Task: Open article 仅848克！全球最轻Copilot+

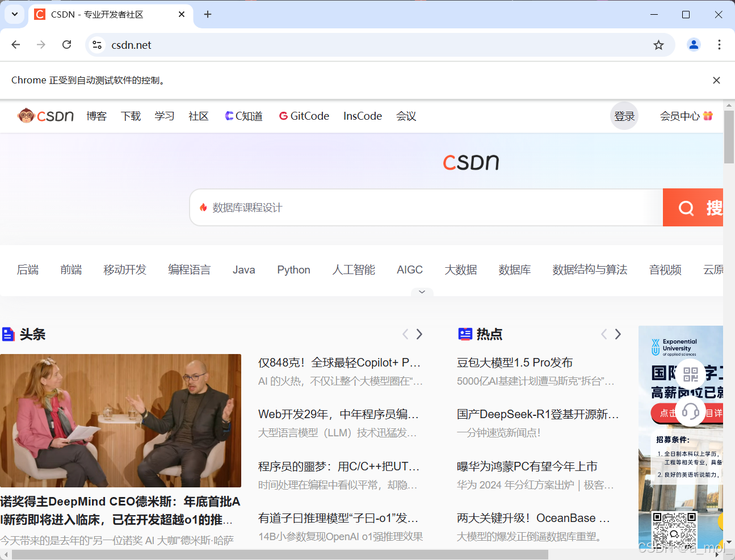Action: [339, 363]
